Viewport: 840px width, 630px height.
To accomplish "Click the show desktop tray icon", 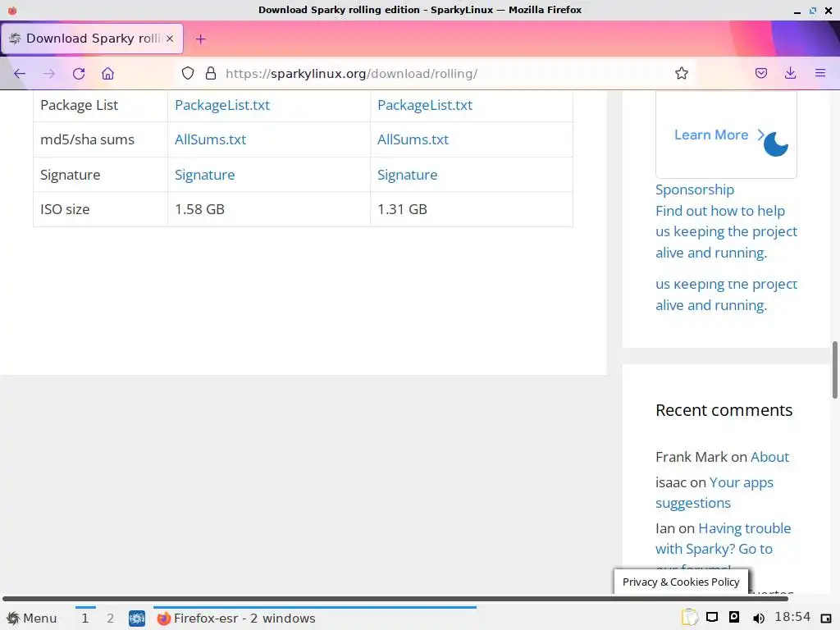I will [826, 619].
